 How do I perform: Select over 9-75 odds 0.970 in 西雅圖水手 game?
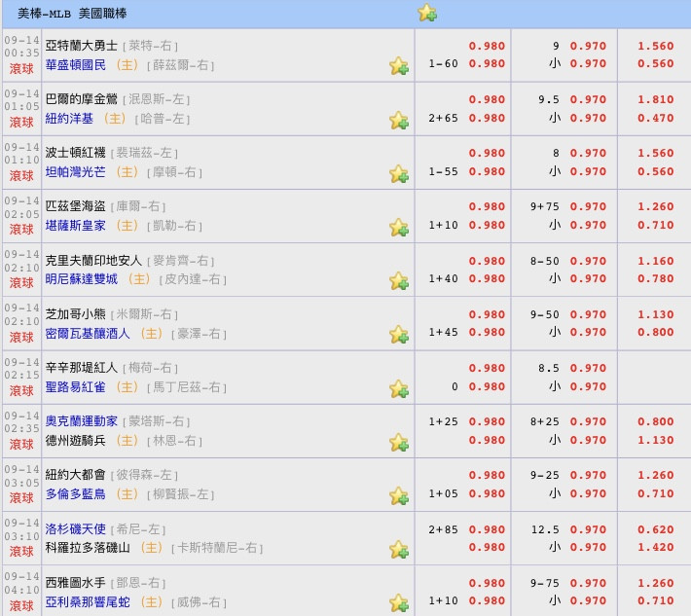pyautogui.click(x=588, y=583)
